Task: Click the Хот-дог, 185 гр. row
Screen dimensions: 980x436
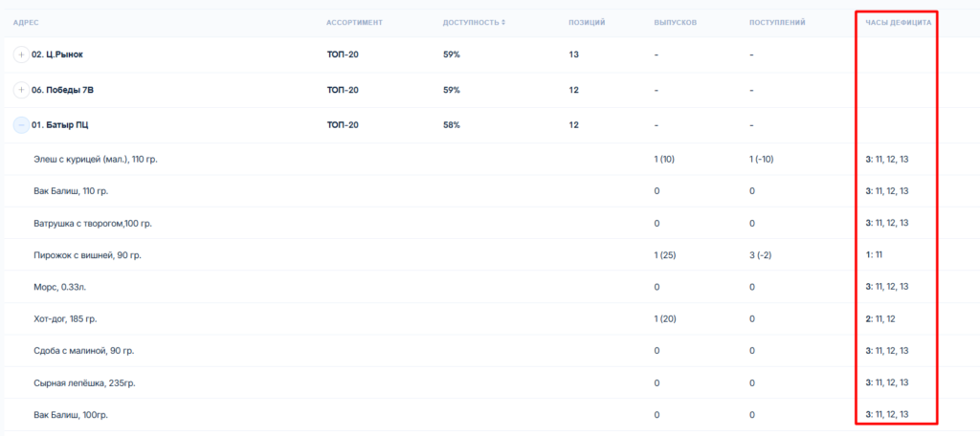Action: pyautogui.click(x=65, y=318)
